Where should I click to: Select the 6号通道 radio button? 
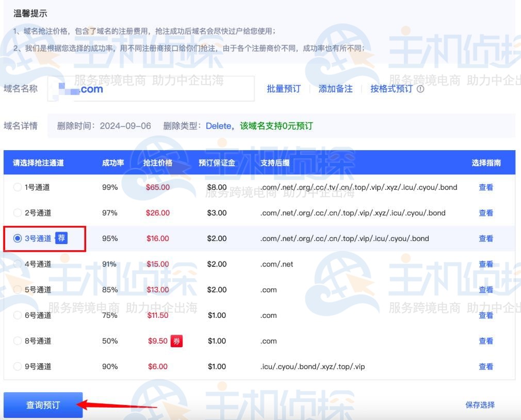(18, 315)
